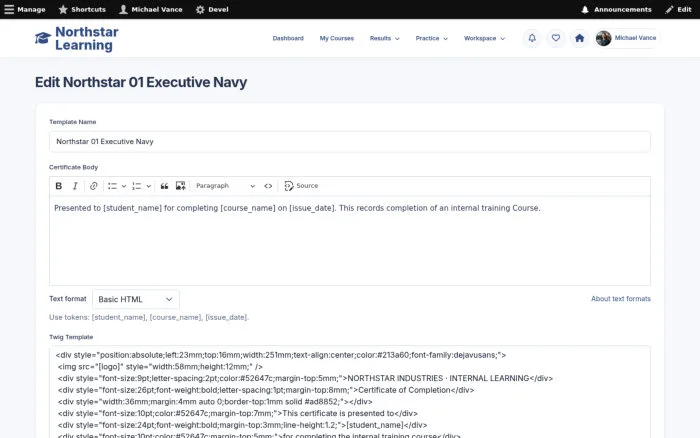The width and height of the screenshot is (700, 438).
Task: Click the 'Edit Northstar 01 Executive Navy' heading
Action: click(141, 82)
